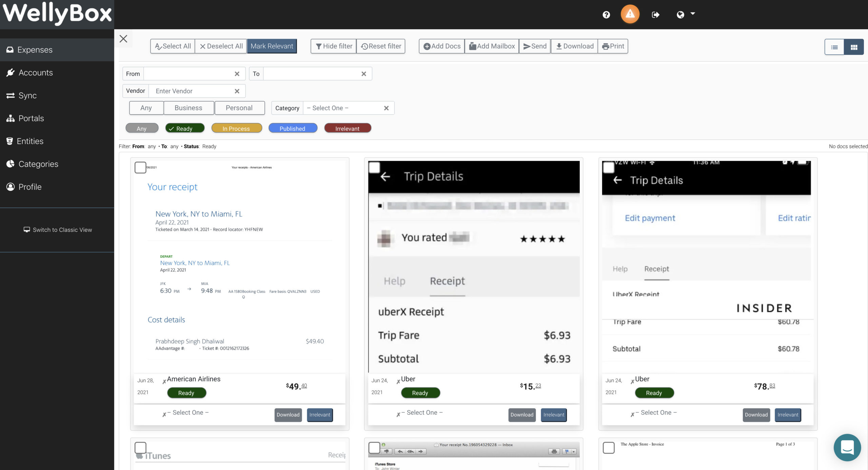The image size is (868, 470).
Task: Open Entities in sidebar
Action: click(x=57, y=141)
